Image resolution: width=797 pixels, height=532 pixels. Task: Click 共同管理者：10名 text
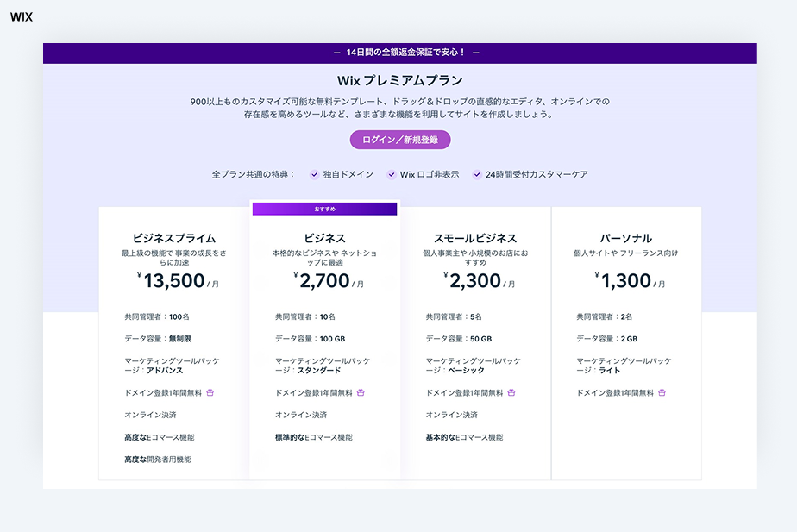(305, 316)
